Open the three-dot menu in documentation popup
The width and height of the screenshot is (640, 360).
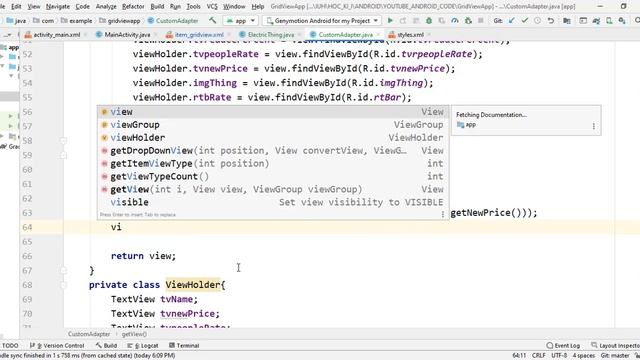point(593,126)
